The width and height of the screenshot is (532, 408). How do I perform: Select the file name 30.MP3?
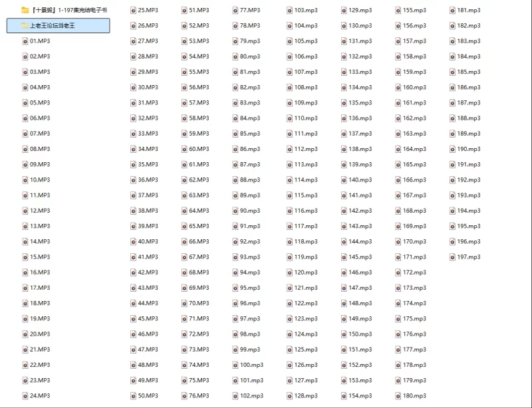tap(148, 87)
